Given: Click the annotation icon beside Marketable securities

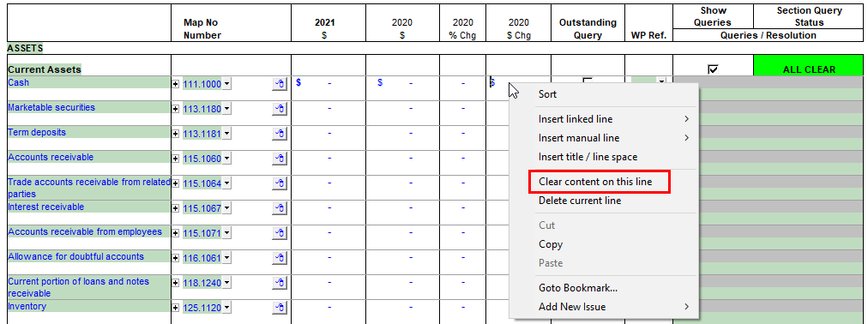Looking at the screenshot, I should pos(280,109).
